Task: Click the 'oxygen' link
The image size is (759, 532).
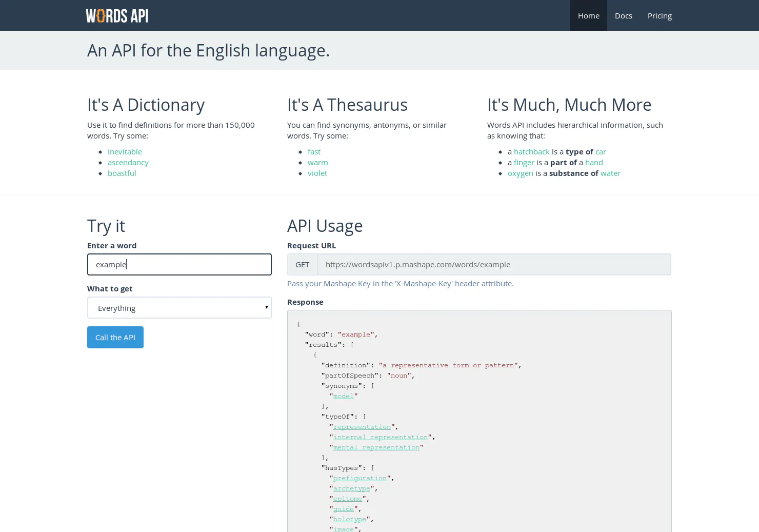Action: [521, 173]
